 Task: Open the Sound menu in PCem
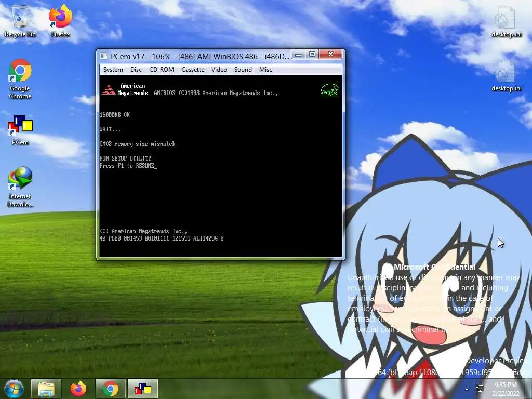(x=243, y=70)
